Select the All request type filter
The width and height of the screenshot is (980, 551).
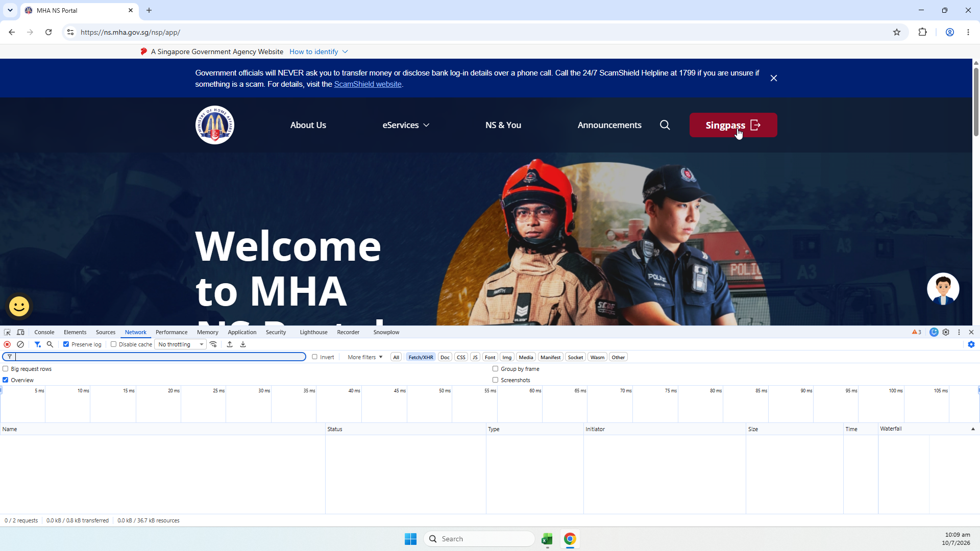click(396, 357)
